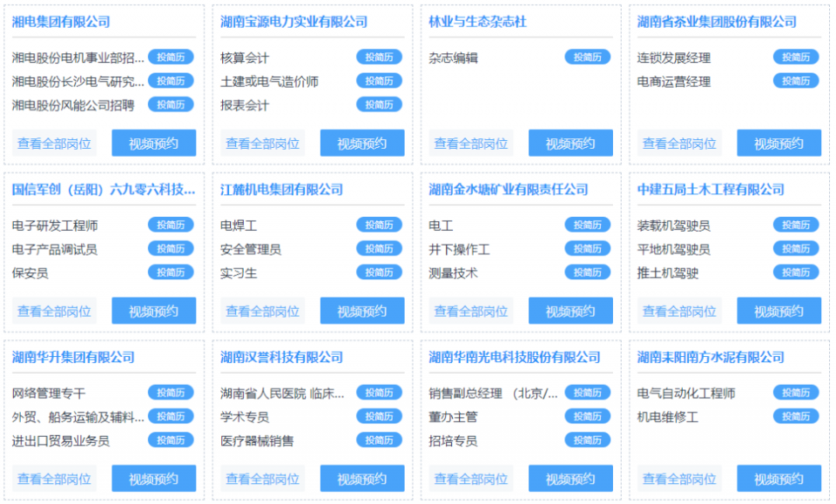Open 中建五局土木工程有限公司 company link
Screen dimensions: 836x504
(711, 190)
